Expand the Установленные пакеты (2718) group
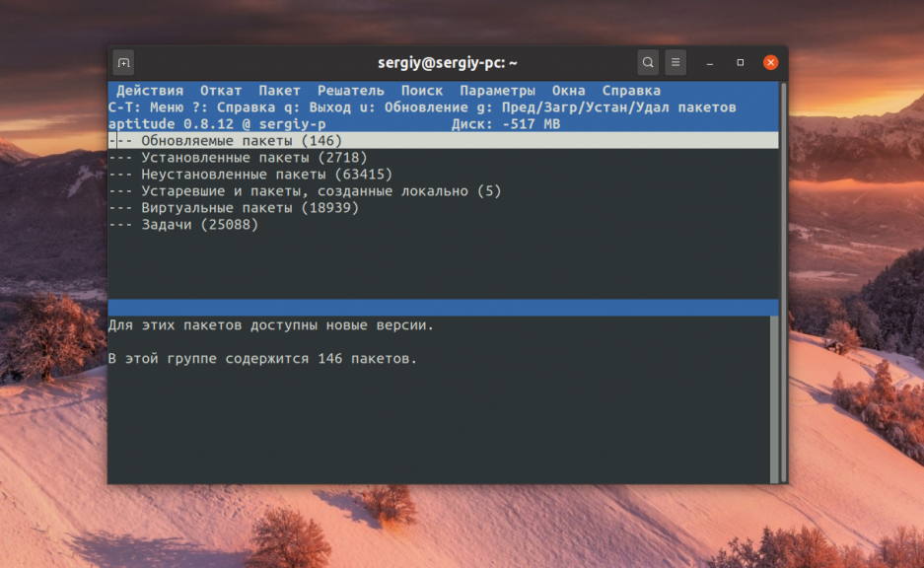This screenshot has height=568, width=924. pyautogui.click(x=253, y=158)
